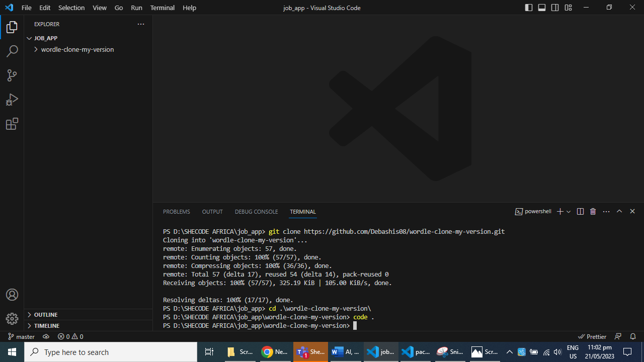This screenshot has width=644, height=362.
Task: Switch to Google Chrome on the taskbar
Action: coord(275,352)
